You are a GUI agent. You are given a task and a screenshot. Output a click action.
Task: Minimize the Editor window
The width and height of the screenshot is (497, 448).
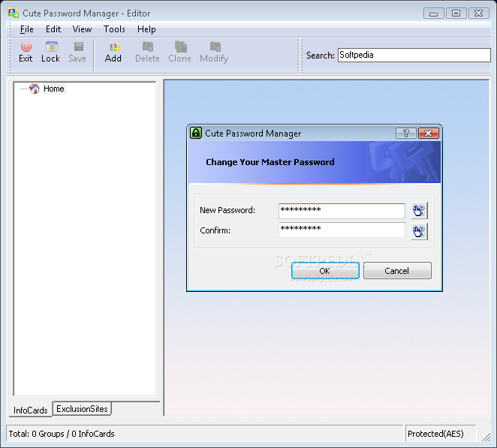(433, 14)
